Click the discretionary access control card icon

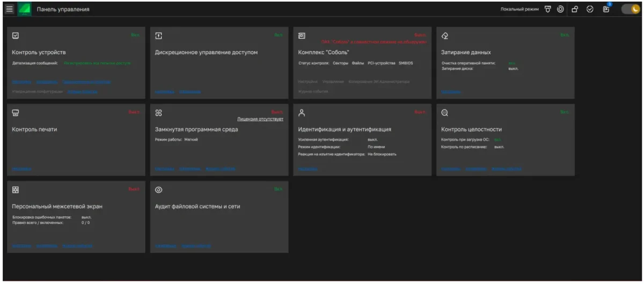coord(158,35)
